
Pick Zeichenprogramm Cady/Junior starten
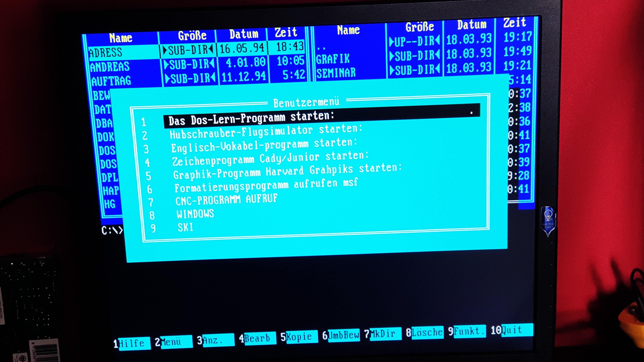point(270,159)
